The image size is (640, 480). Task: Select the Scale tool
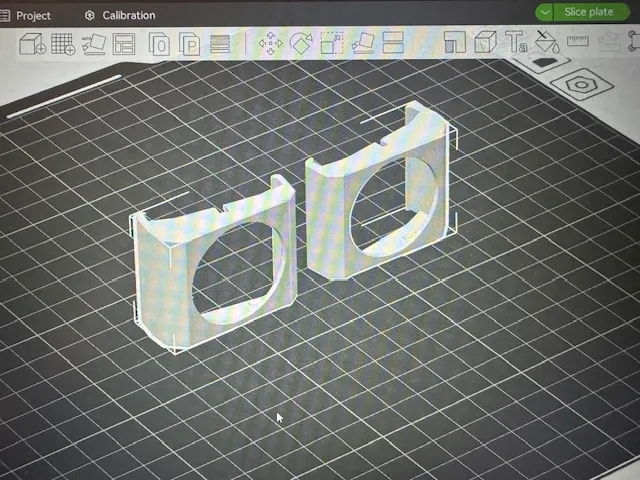click(x=331, y=43)
